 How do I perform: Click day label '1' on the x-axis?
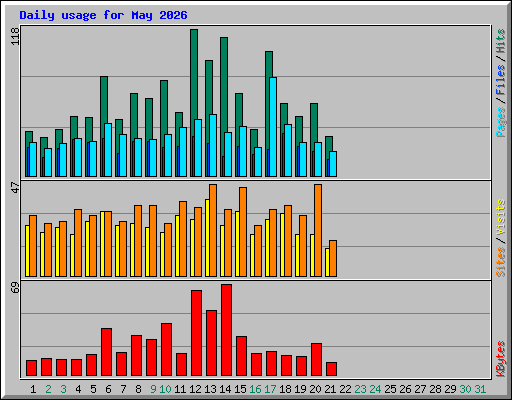click(33, 389)
